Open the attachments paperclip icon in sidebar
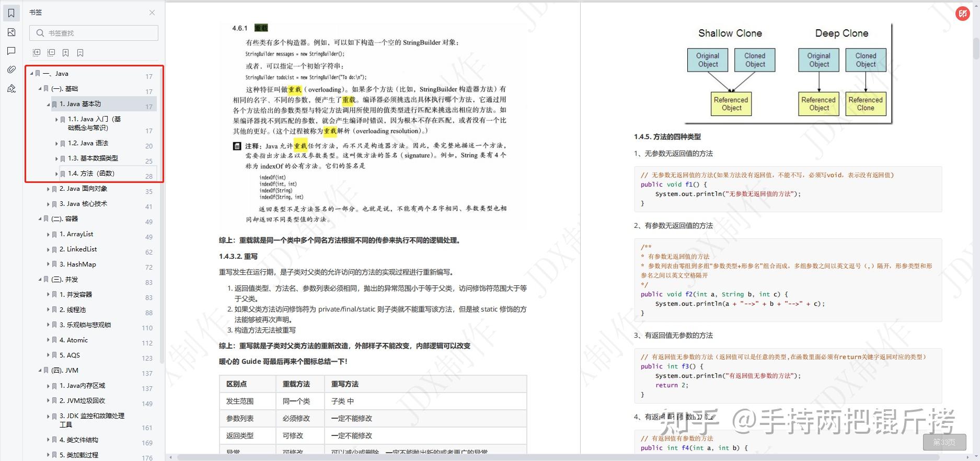The image size is (980, 461). [11, 70]
